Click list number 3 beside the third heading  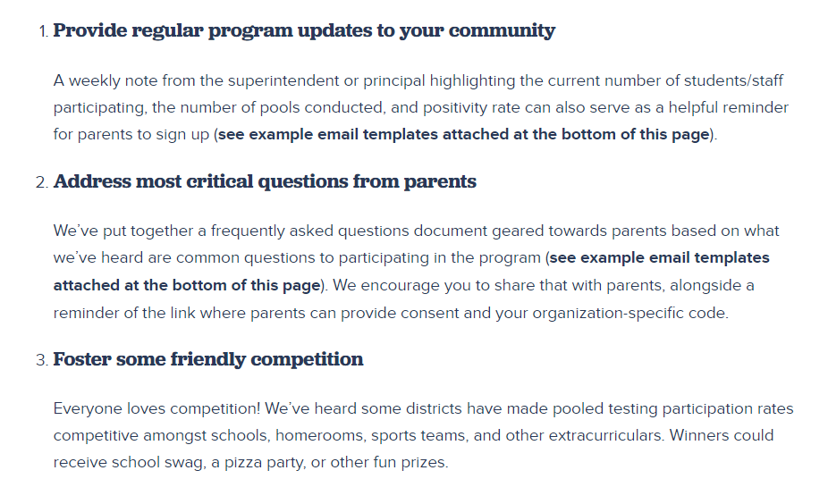coord(41,360)
